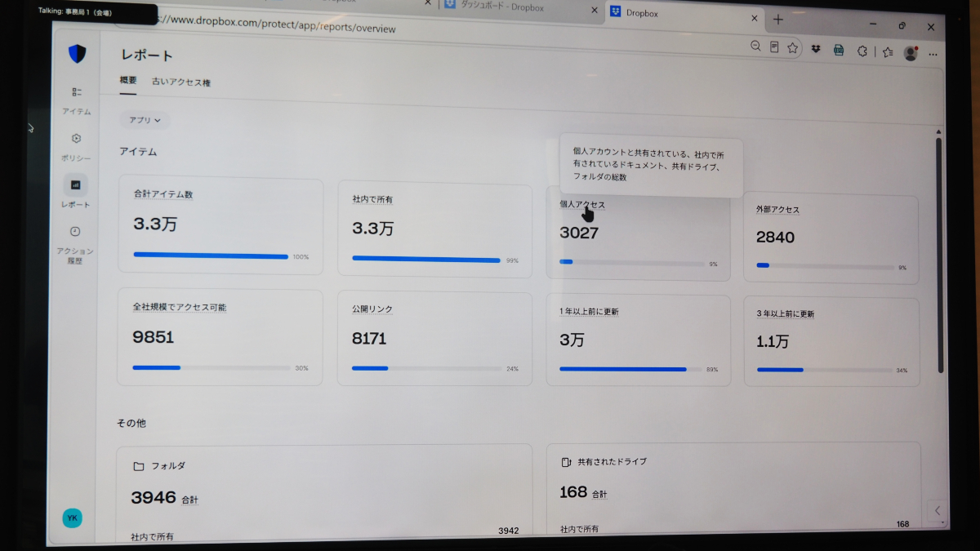The image size is (980, 551).
Task: Open the 公開リンク card
Action: click(435, 339)
